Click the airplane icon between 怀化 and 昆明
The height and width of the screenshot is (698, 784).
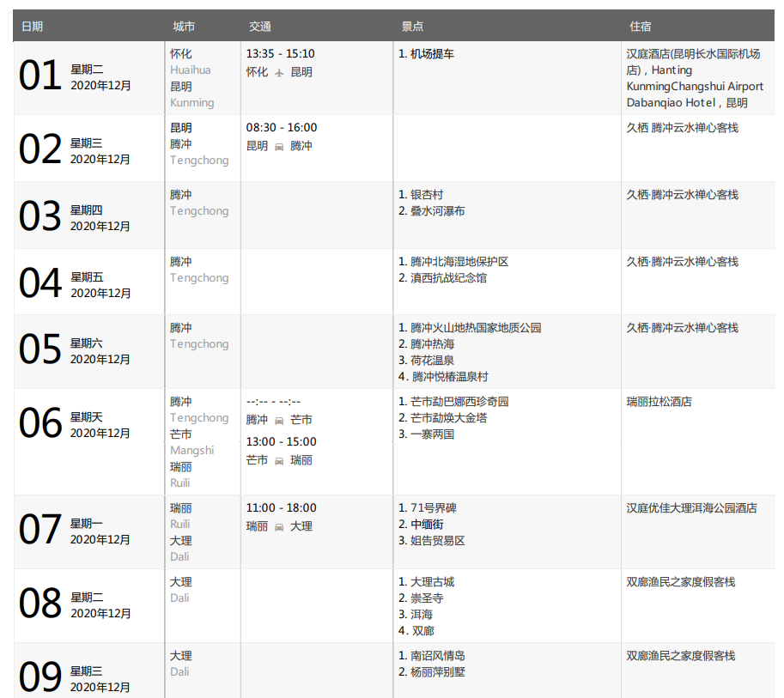point(279,72)
